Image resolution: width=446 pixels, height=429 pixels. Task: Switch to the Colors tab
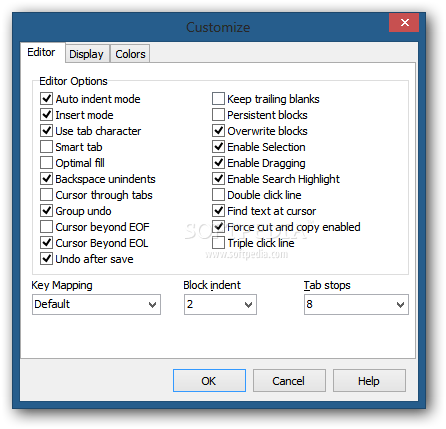coord(130,54)
